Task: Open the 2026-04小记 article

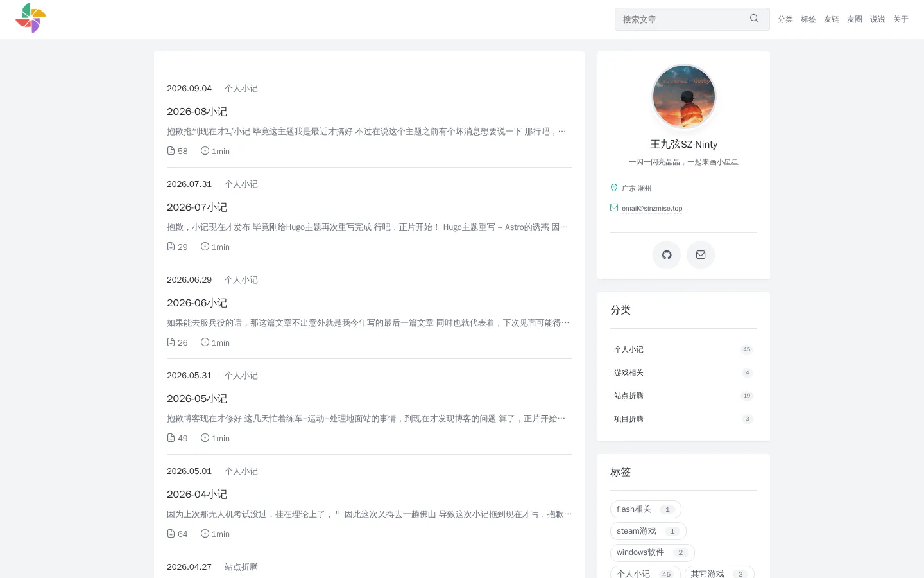Action: [197, 495]
